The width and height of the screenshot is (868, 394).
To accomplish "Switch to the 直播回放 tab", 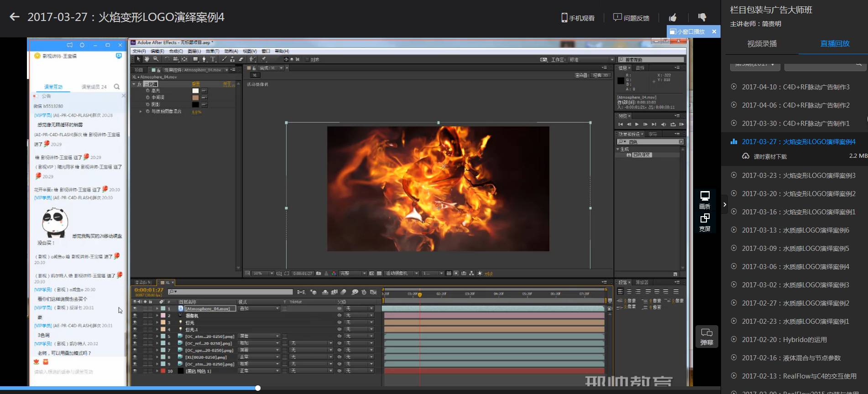I will pos(835,44).
